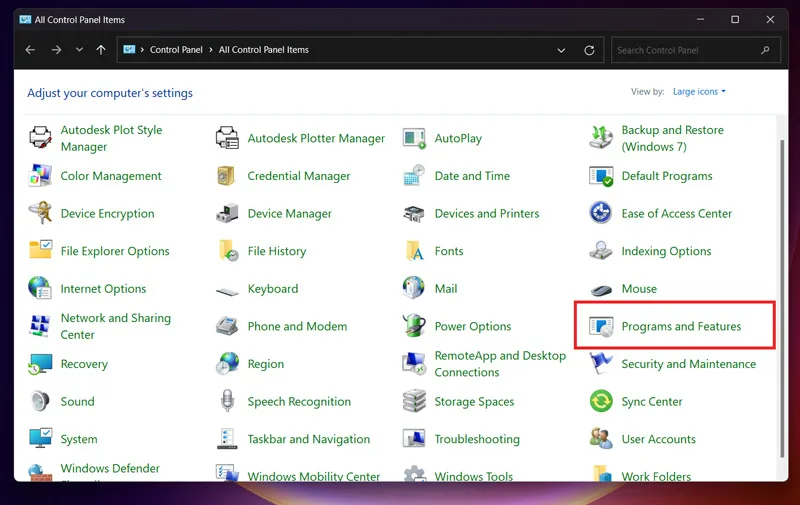Open the View by Large icons dropdown
This screenshot has height=505, width=800.
point(699,91)
